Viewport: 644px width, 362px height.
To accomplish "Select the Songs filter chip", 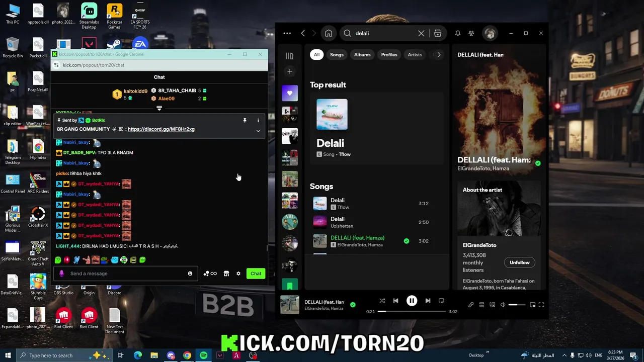I will point(337,55).
